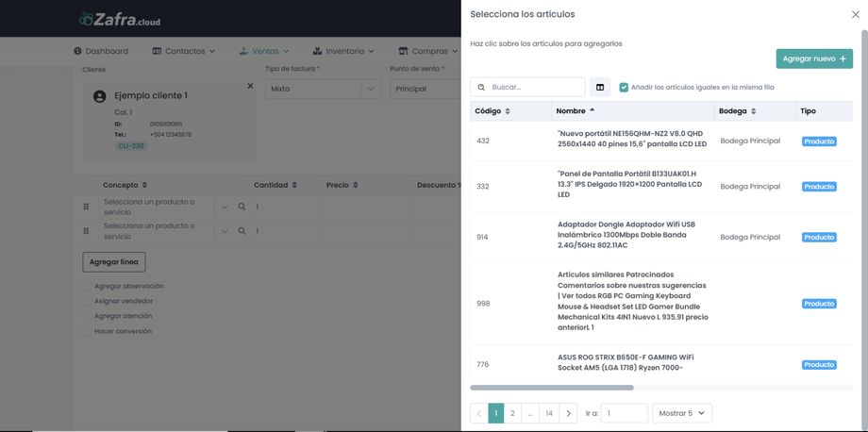Click search magnifier on first concept row
This screenshot has height=432, width=868.
[242, 207]
